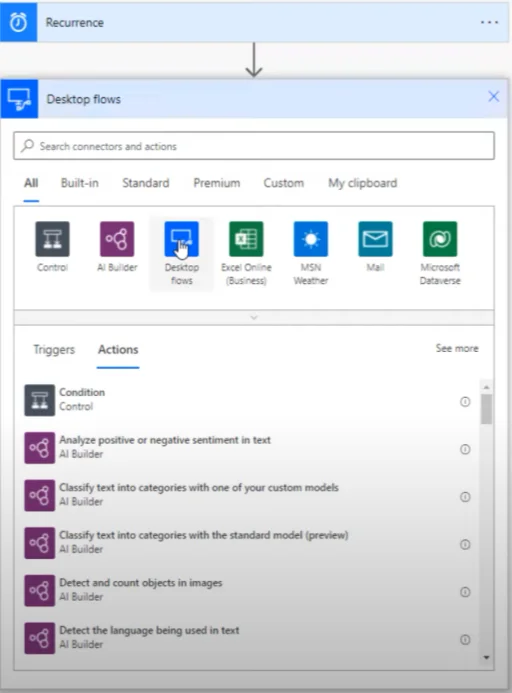Click the Desktop flows header icon

click(x=19, y=99)
